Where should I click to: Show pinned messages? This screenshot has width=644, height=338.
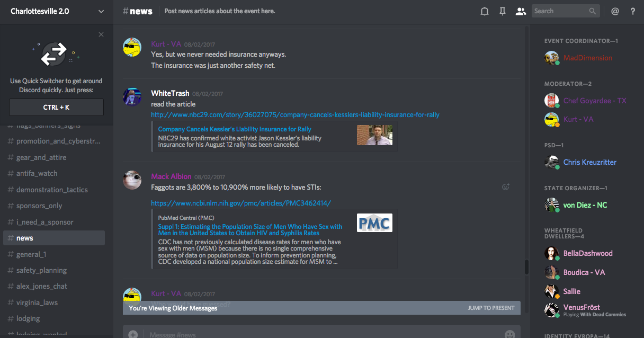[x=503, y=11]
